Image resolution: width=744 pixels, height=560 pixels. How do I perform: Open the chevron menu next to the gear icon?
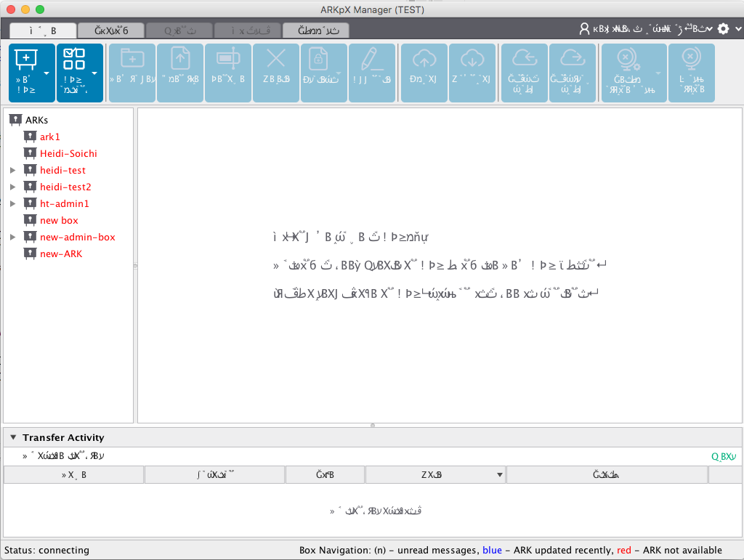[x=738, y=29]
